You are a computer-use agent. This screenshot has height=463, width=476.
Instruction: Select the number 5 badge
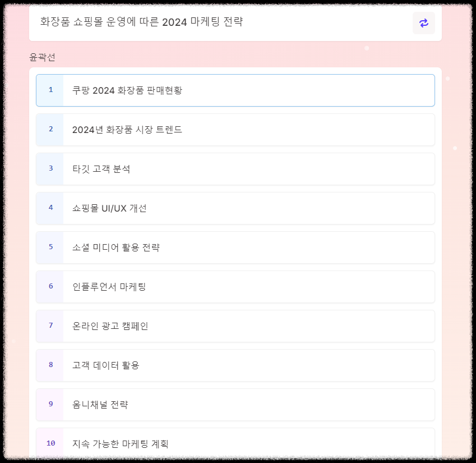50,247
